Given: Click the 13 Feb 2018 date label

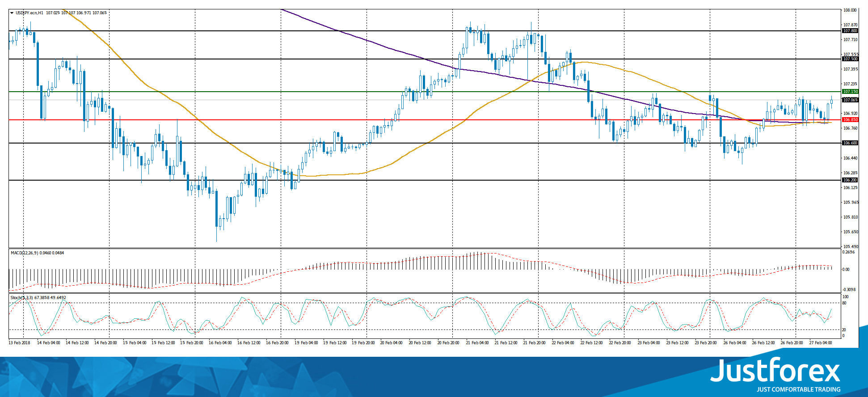Looking at the screenshot, I should (x=19, y=343).
